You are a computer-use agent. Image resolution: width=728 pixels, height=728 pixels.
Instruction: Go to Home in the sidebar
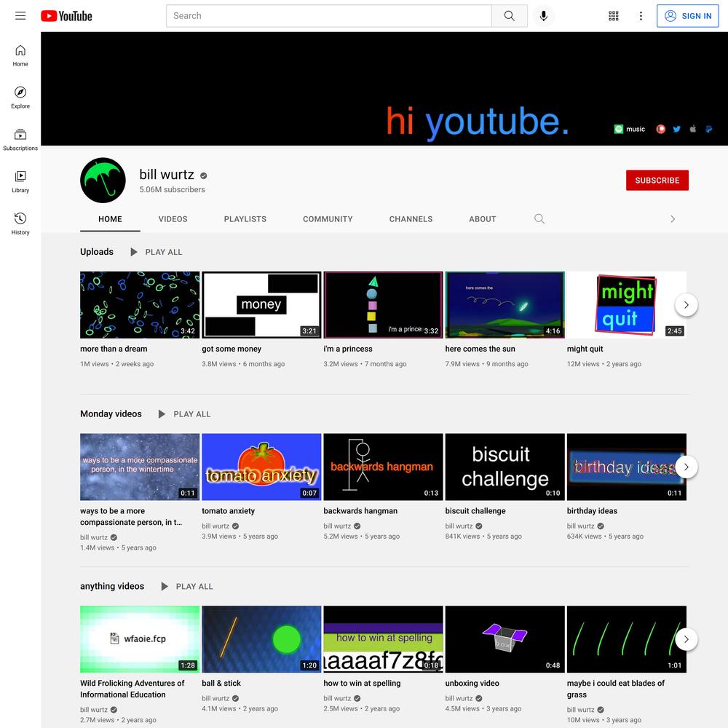(x=20, y=56)
